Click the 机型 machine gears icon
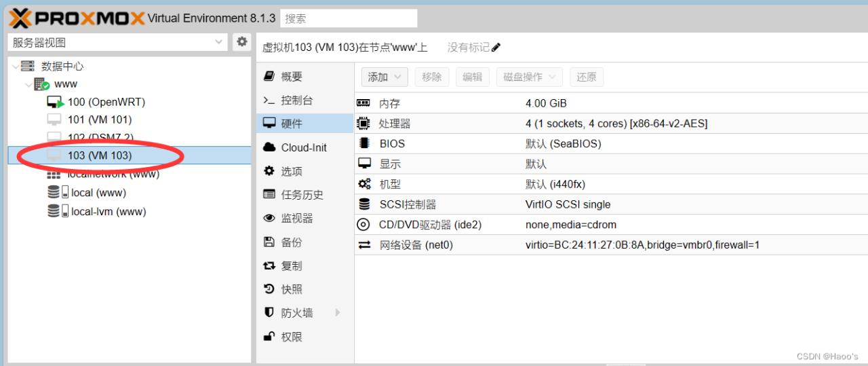 click(364, 184)
